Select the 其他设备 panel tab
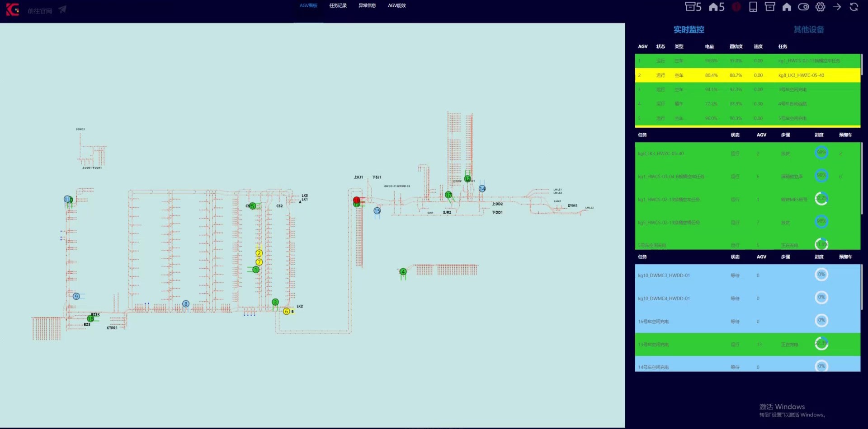Screen dimensions: 868x429 [x=808, y=30]
